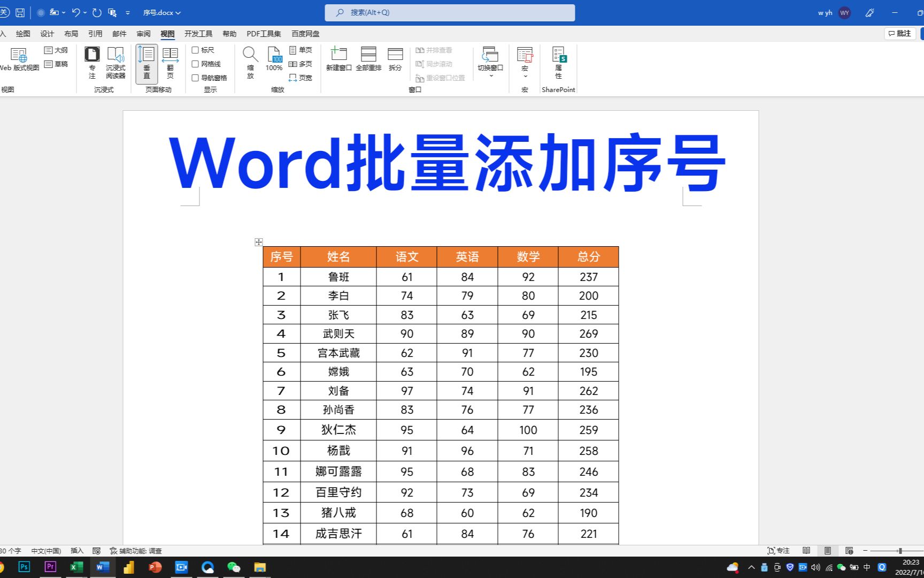924x578 pixels.
Task: Click the zoom slider handle
Action: pos(900,551)
